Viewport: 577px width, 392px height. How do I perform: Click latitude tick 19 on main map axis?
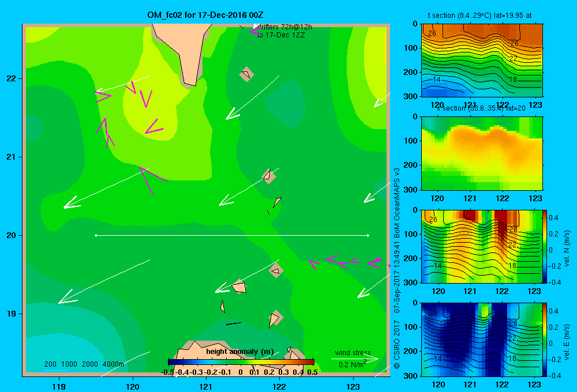(11, 314)
